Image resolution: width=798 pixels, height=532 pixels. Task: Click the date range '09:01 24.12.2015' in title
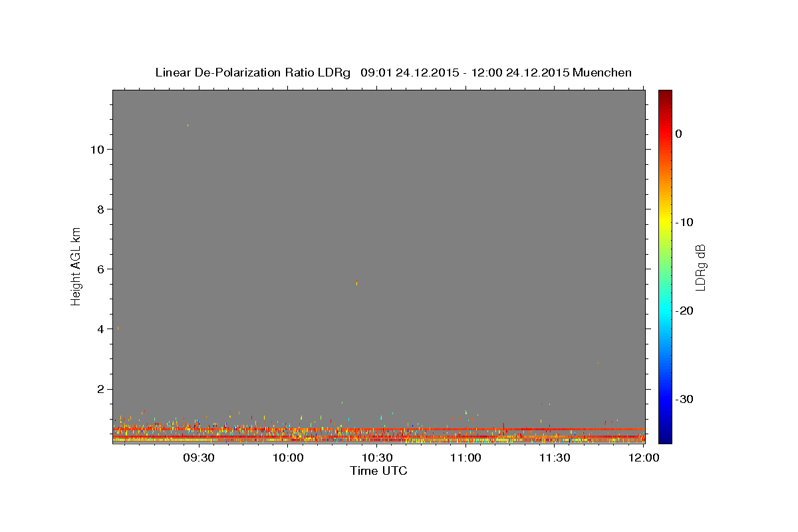click(x=409, y=72)
